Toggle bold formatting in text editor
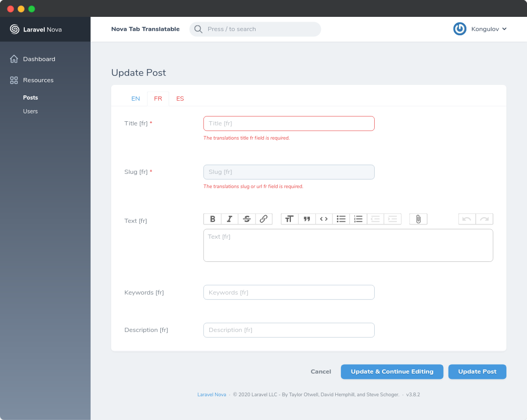The height and width of the screenshot is (420, 527). coord(213,219)
